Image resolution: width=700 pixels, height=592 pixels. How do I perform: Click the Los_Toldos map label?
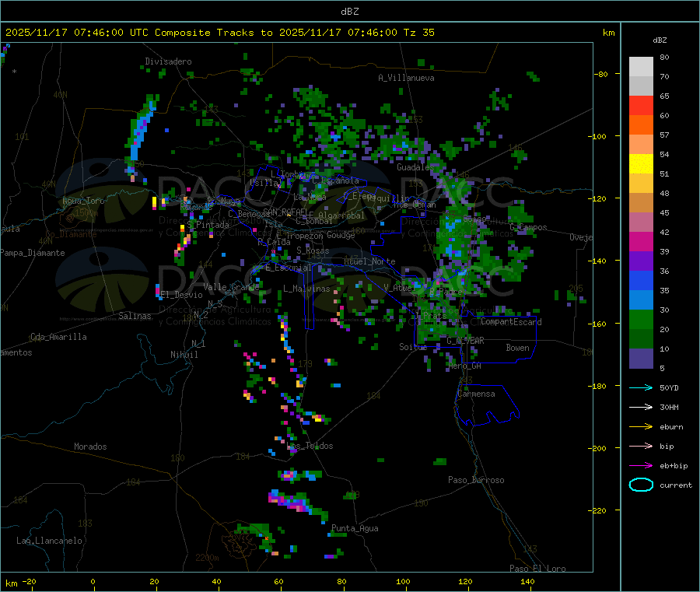[310, 446]
